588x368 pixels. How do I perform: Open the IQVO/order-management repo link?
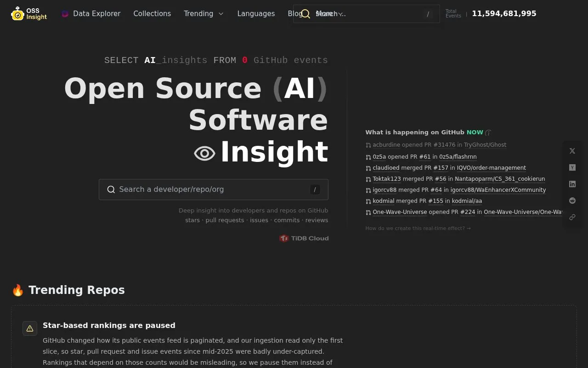[491, 168]
